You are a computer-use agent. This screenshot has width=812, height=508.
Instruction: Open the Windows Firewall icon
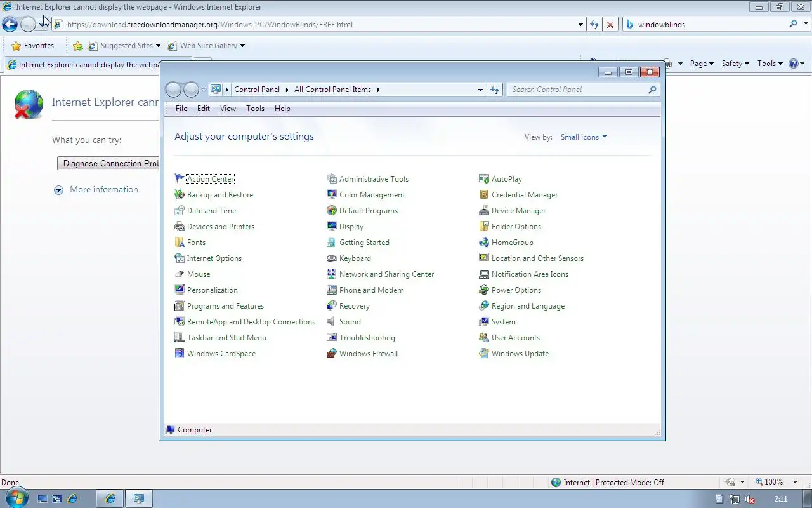click(x=332, y=354)
